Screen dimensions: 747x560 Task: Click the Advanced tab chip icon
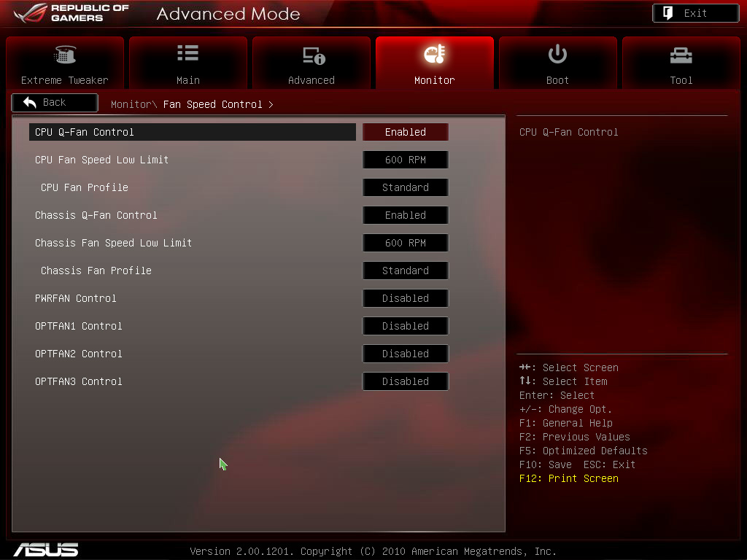point(313,56)
